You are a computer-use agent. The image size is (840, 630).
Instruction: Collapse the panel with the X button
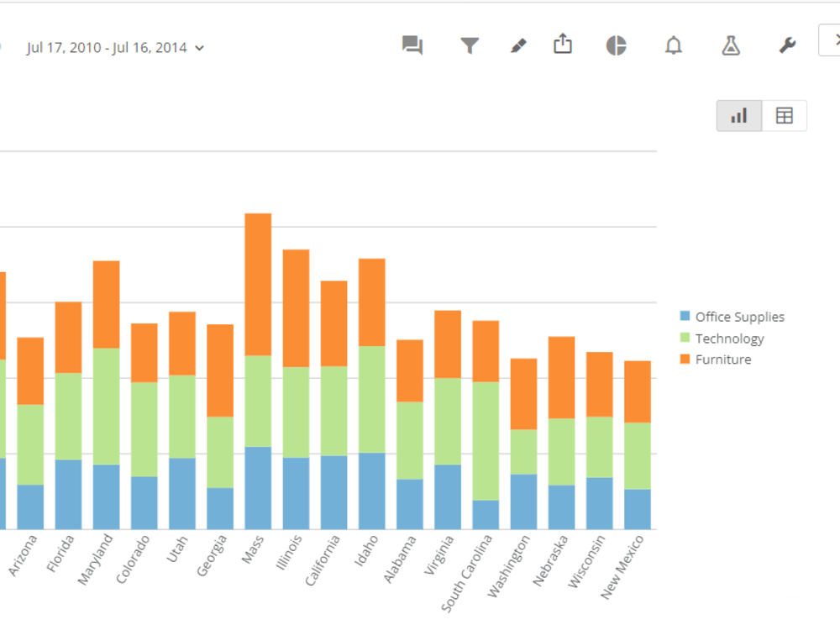click(836, 39)
